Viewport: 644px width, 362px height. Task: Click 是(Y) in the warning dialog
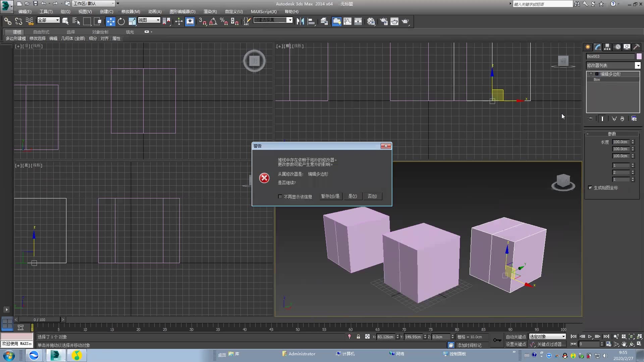pyautogui.click(x=353, y=196)
